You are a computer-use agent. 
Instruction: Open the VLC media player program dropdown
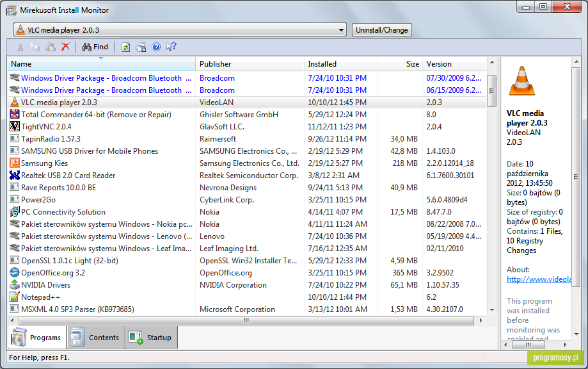341,30
